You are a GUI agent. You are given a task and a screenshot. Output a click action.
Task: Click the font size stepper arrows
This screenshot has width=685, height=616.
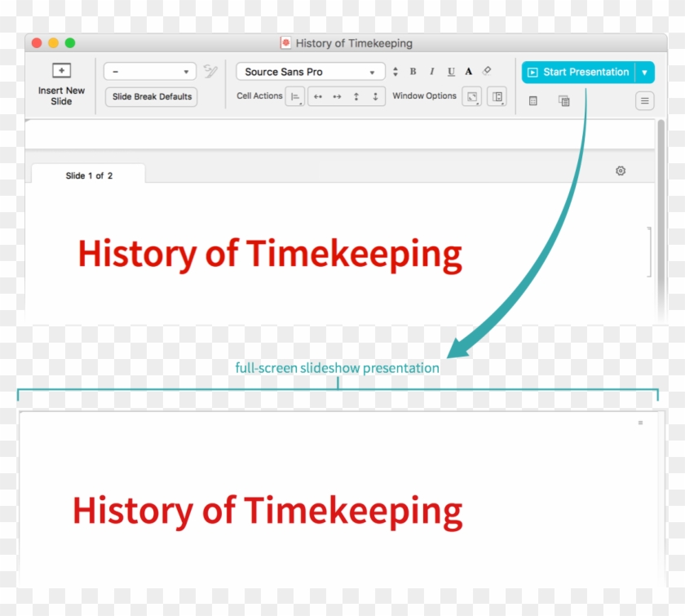(396, 72)
